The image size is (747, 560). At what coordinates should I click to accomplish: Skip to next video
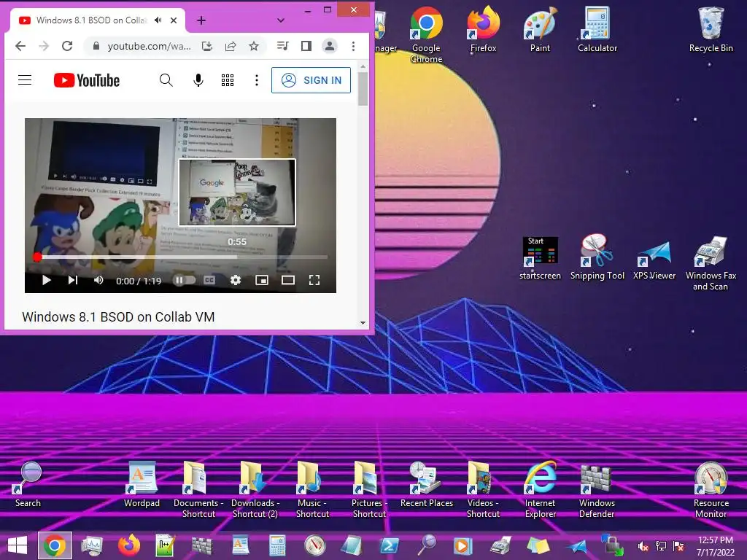pyautogui.click(x=72, y=281)
